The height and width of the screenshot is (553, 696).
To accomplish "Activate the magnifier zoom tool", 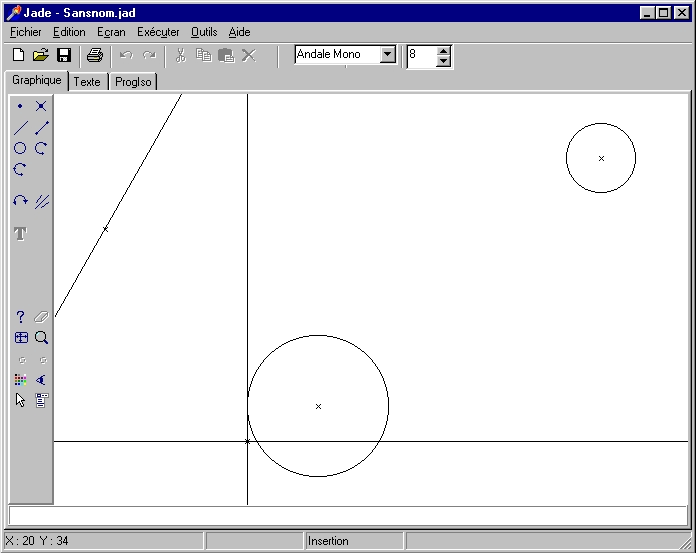I will pyautogui.click(x=41, y=338).
